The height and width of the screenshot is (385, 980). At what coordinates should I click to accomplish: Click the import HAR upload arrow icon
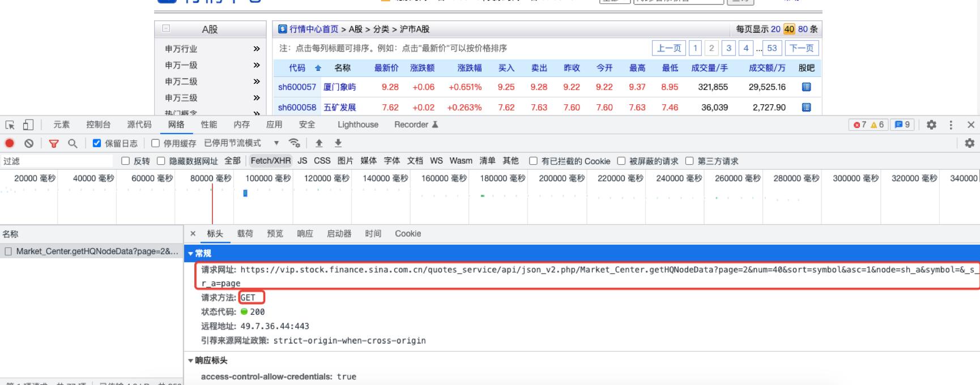tap(319, 143)
